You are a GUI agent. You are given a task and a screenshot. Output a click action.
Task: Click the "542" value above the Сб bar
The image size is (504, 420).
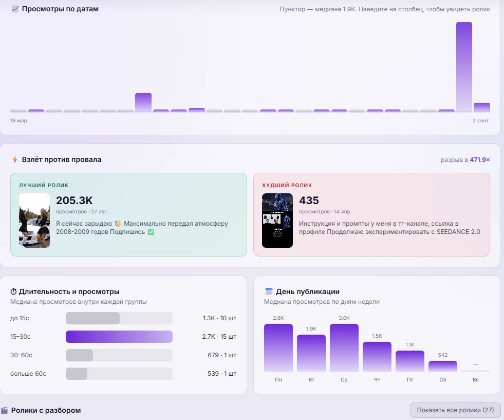(443, 355)
